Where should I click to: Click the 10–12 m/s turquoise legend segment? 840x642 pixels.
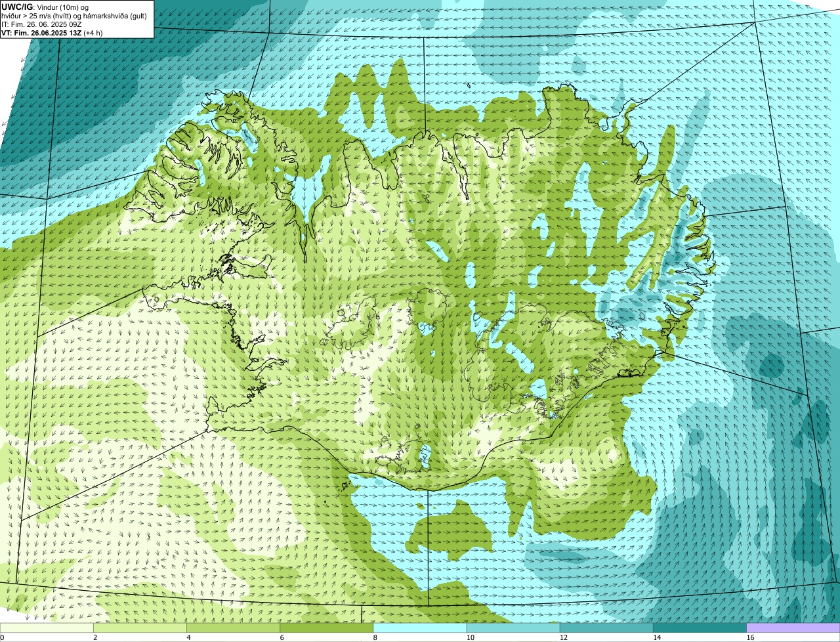[513, 628]
